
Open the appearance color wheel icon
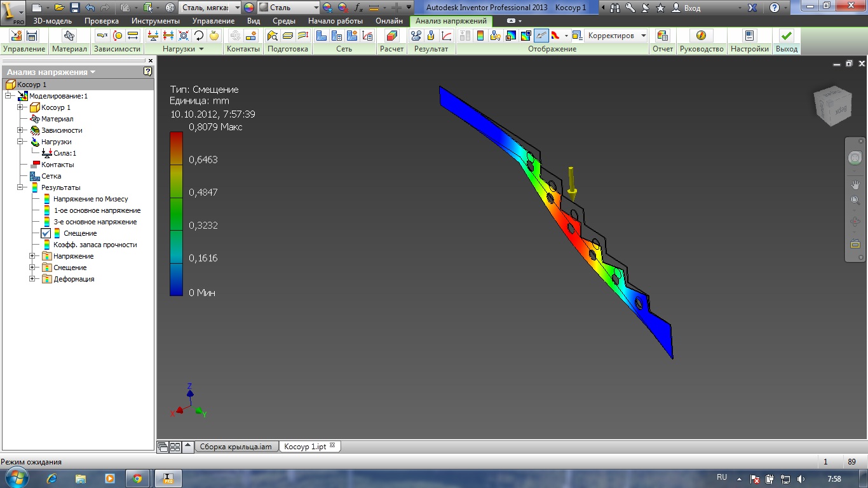tap(248, 8)
